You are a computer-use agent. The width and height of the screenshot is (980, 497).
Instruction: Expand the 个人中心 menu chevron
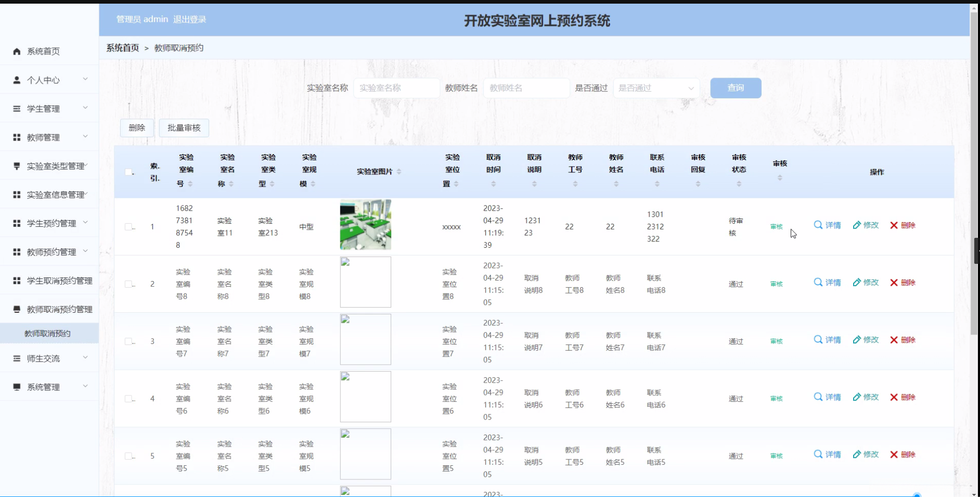coord(85,79)
